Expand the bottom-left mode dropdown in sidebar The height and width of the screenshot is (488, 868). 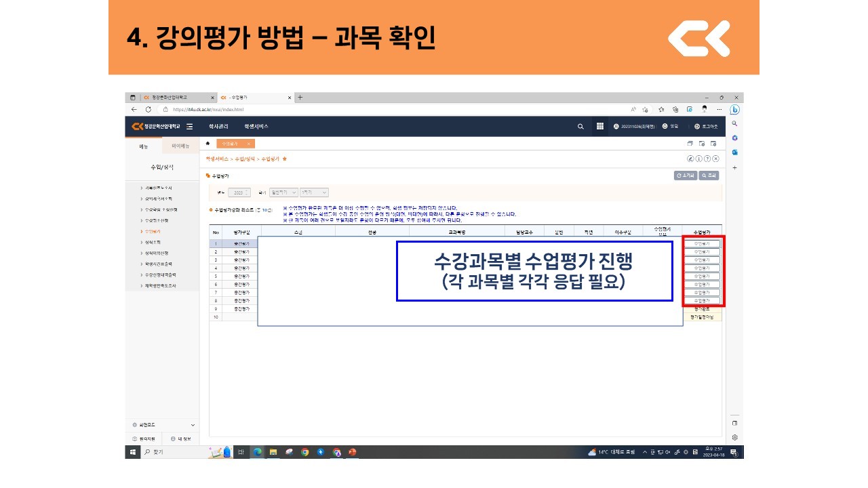click(x=193, y=425)
